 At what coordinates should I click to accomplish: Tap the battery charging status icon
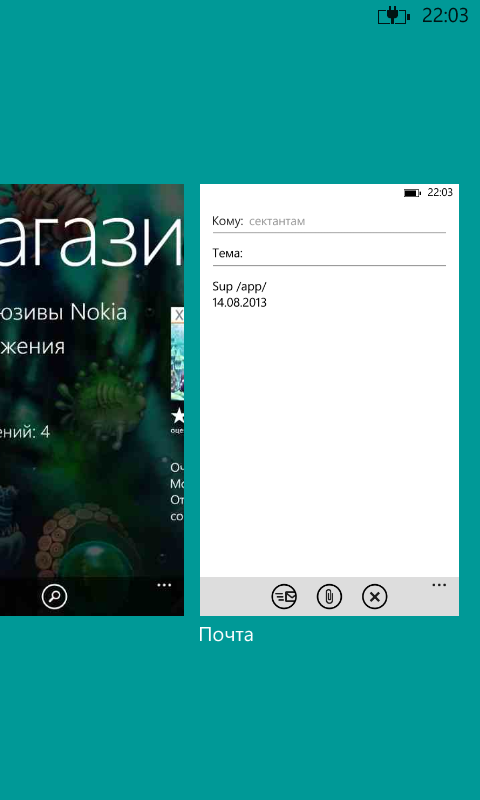(394, 16)
